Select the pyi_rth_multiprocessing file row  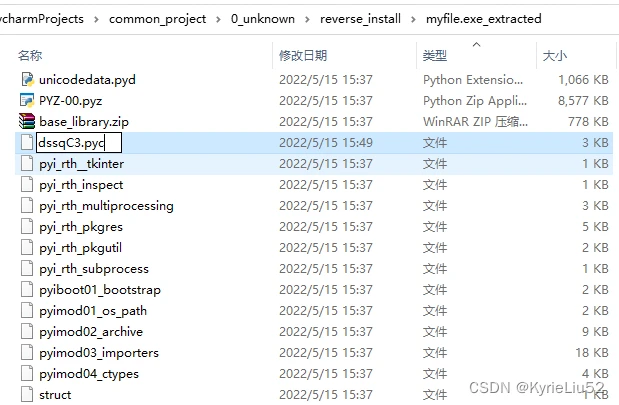pos(106,206)
